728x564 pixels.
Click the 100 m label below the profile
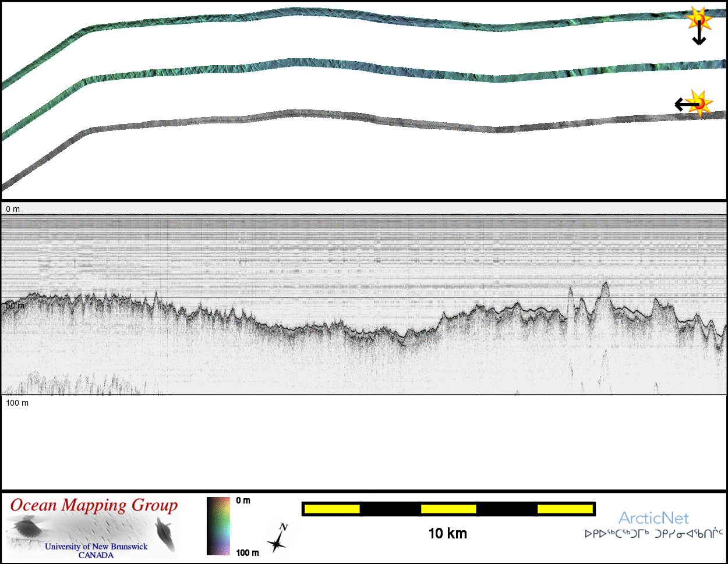(x=17, y=403)
